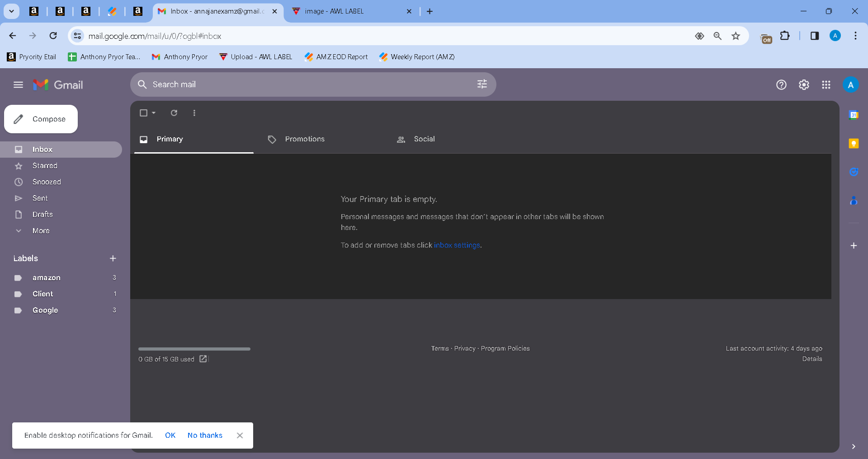Bookmark this tab star icon
The image size is (868, 459).
pyautogui.click(x=736, y=36)
